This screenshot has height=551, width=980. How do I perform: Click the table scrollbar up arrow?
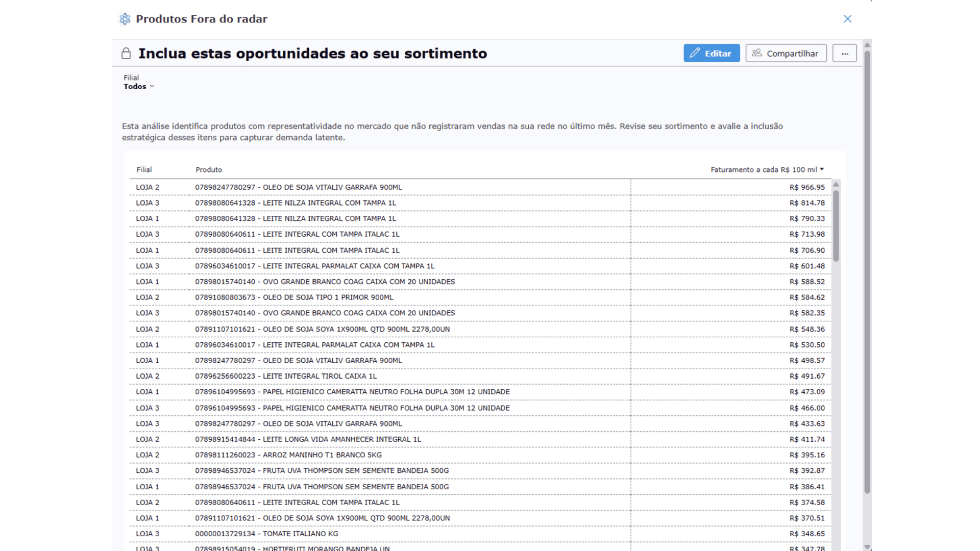pyautogui.click(x=836, y=184)
